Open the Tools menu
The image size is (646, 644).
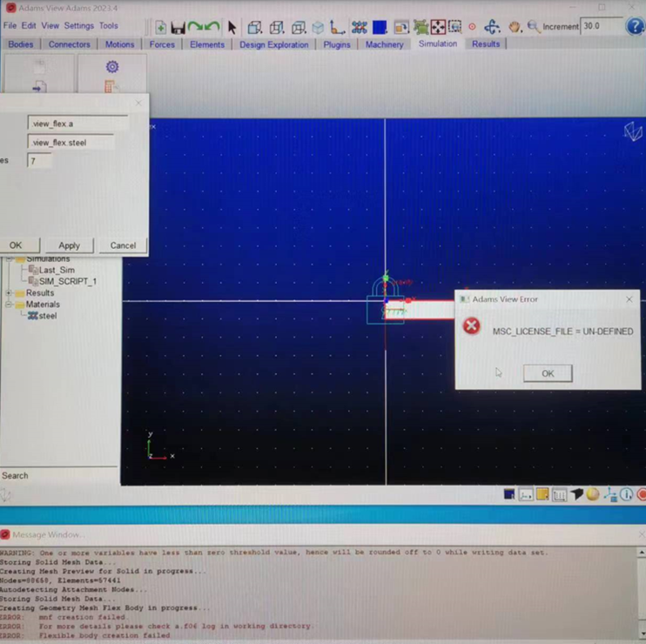pos(108,25)
